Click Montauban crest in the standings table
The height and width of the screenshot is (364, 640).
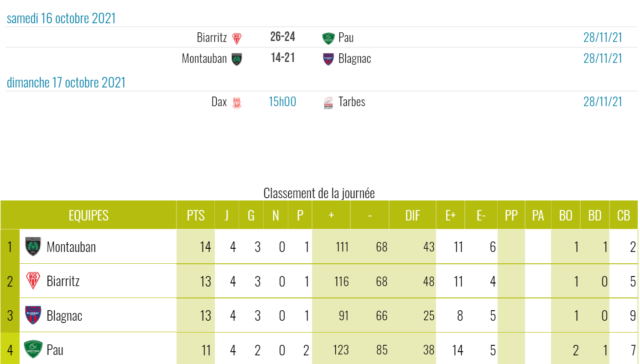(x=33, y=246)
